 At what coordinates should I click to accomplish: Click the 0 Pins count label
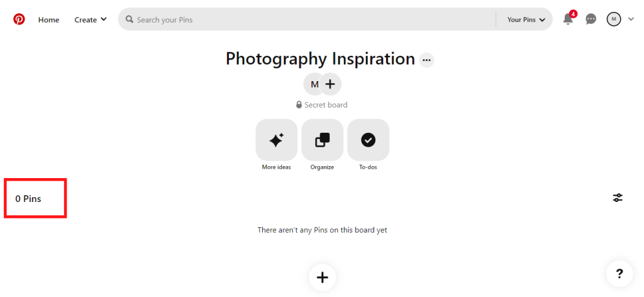[x=28, y=199]
